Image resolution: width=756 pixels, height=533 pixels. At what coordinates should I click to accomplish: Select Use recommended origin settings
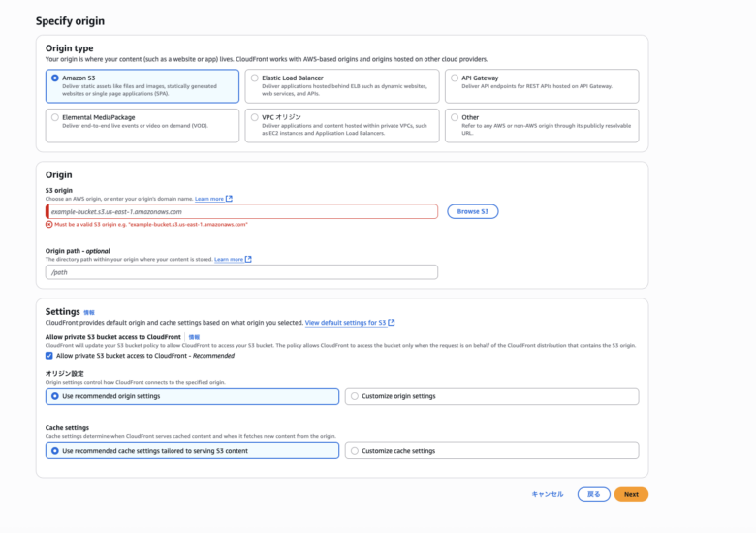[55, 396]
